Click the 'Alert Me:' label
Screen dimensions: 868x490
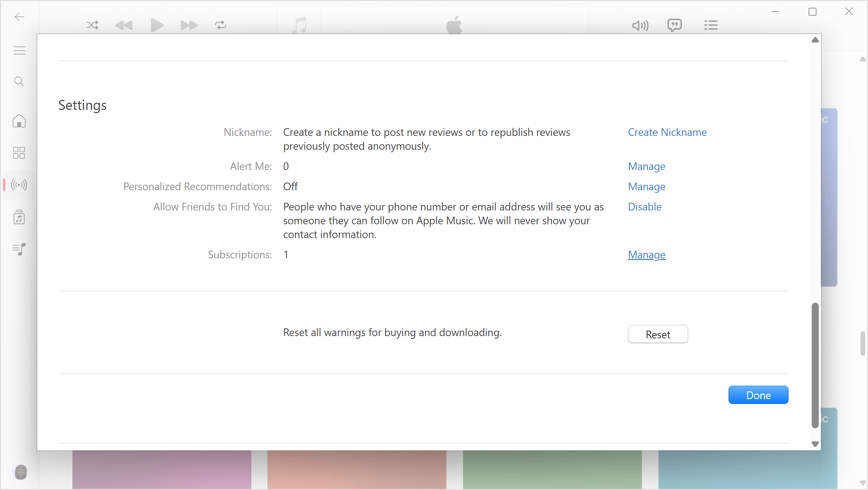(251, 166)
